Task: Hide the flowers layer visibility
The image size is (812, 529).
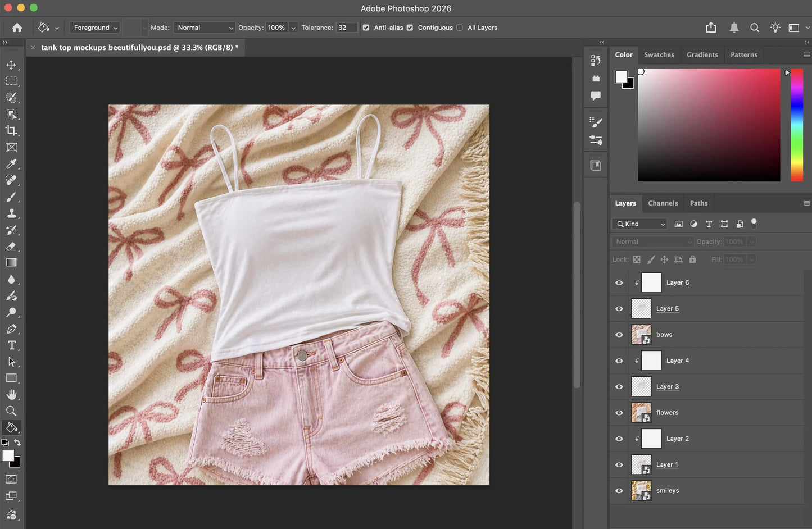Action: click(x=619, y=413)
